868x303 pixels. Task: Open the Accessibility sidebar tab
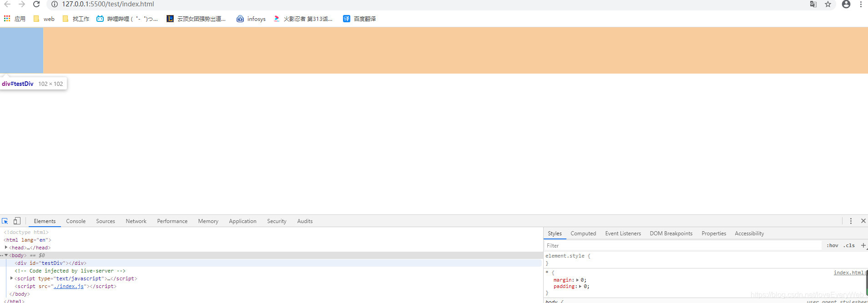(749, 233)
